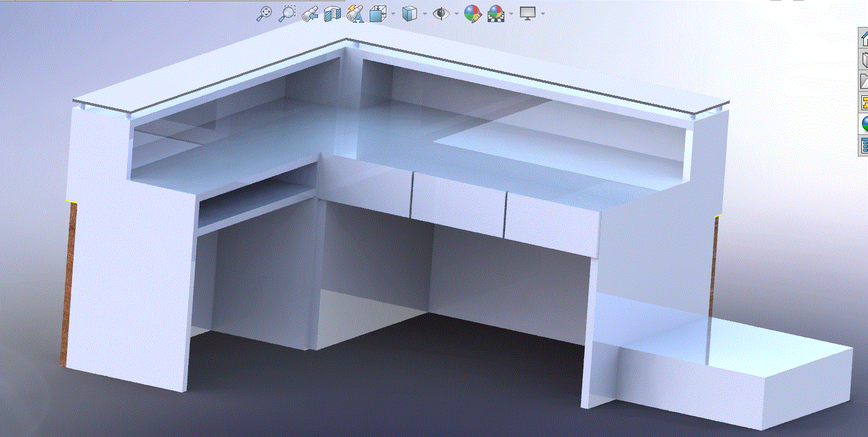Open the View Orientation cube icon
Image resolution: width=868 pixels, height=437 pixels.
pyautogui.click(x=377, y=13)
